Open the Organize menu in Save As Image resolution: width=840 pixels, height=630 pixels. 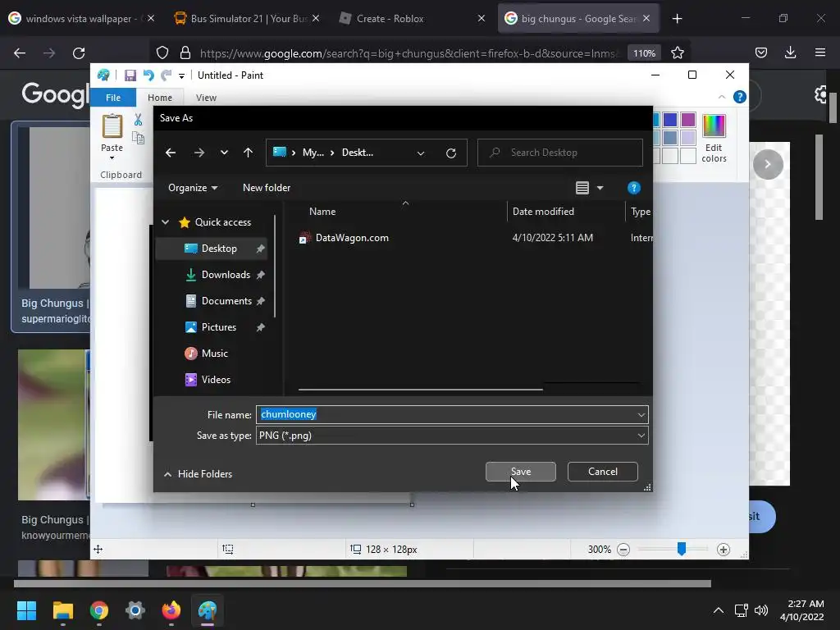[x=192, y=188]
